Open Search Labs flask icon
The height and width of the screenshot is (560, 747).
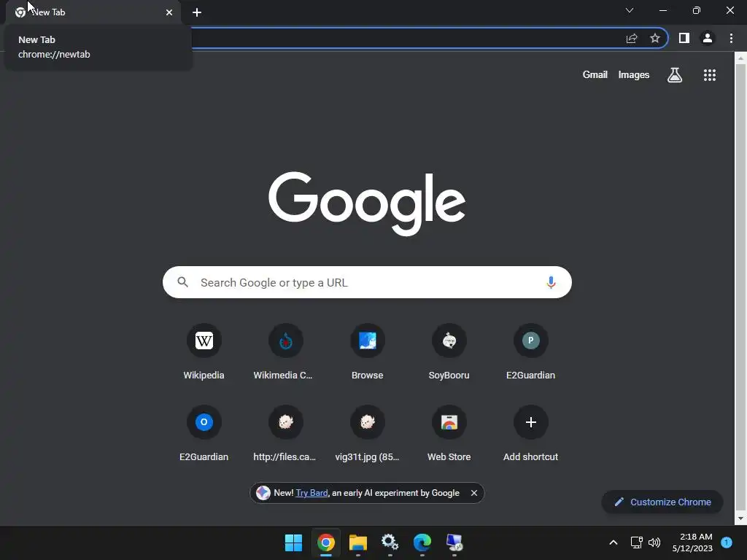pos(675,75)
